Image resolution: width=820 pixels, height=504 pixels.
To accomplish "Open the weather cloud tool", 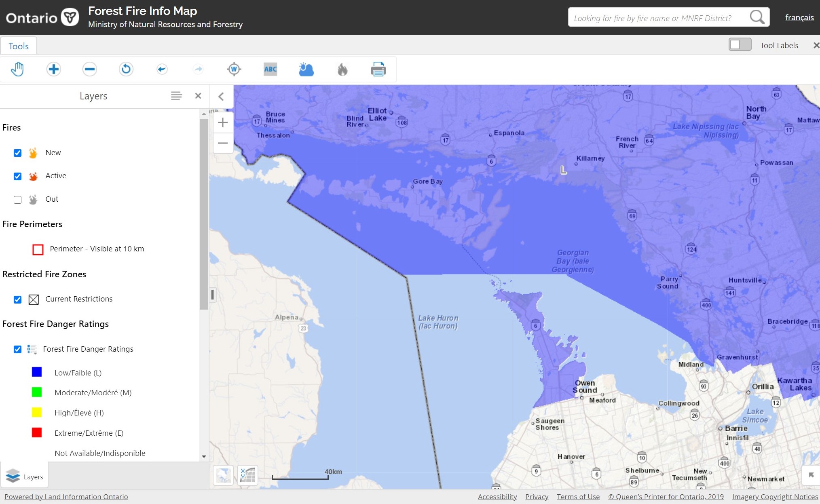I will point(306,69).
